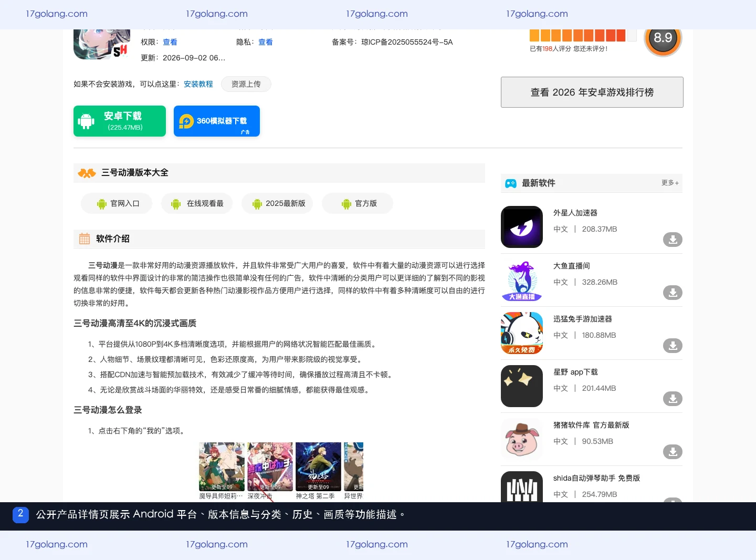
Task: Click download icon for 迅猛兔手游加速器
Action: [673, 346]
